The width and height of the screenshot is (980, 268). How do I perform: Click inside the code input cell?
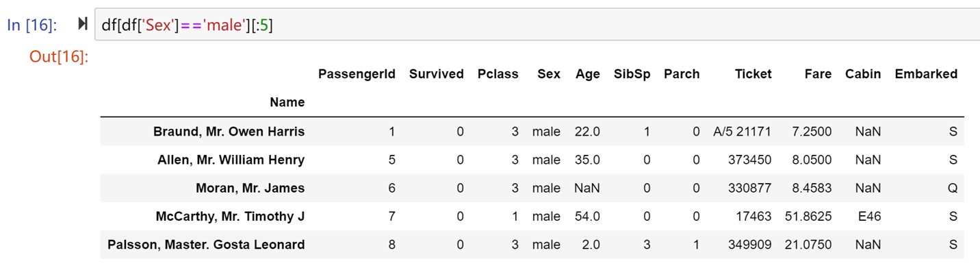point(537,25)
